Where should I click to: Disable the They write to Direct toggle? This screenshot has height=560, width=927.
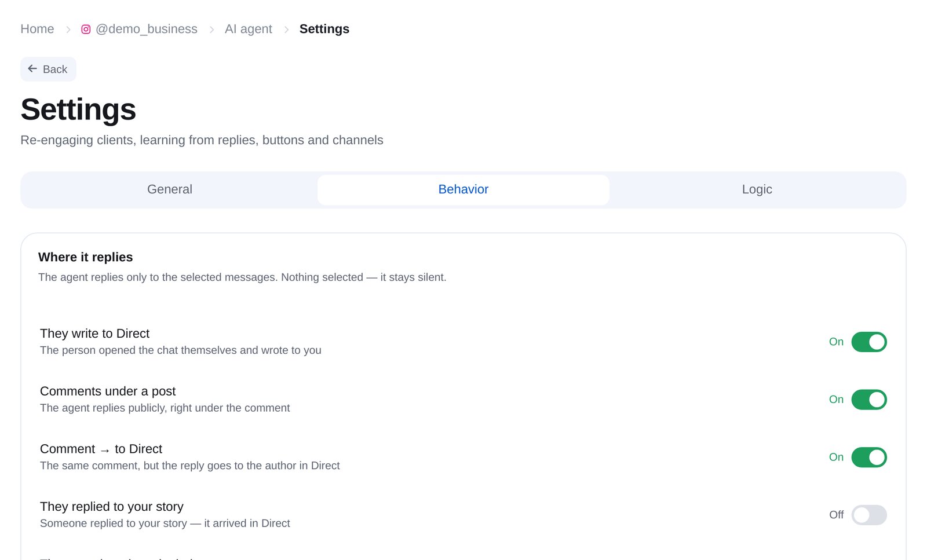[x=868, y=342]
